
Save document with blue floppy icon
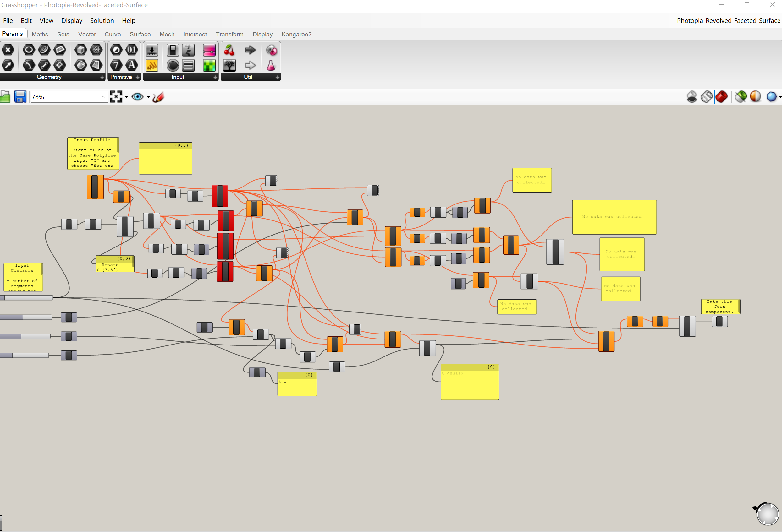pyautogui.click(x=20, y=97)
